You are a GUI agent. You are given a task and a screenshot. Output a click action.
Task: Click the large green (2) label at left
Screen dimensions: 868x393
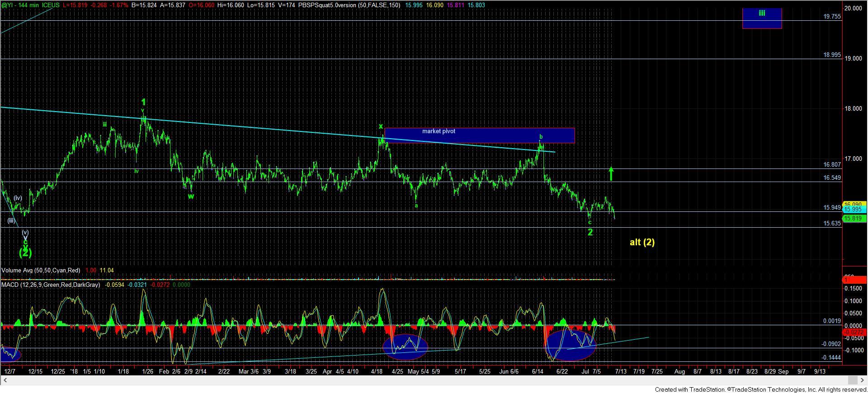tap(25, 253)
